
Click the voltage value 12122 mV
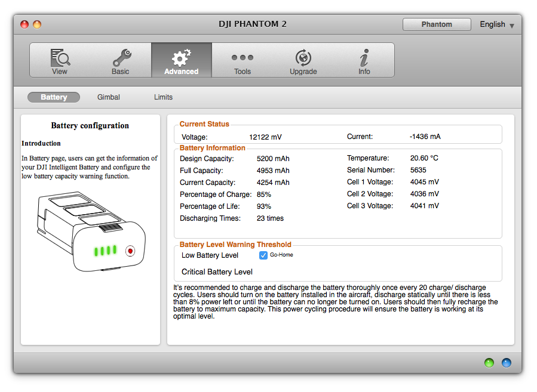(x=265, y=137)
